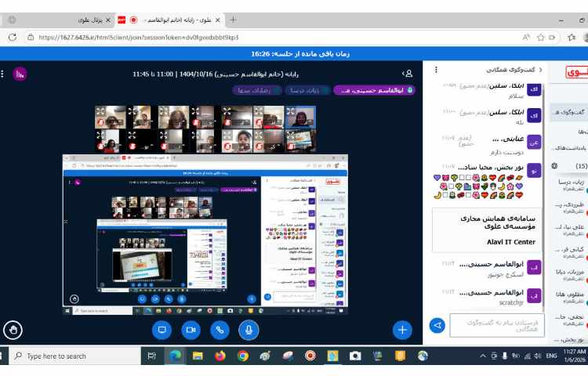This screenshot has height=376, width=588.
Task: Select user علی نیا in the user list
Action: (570, 230)
